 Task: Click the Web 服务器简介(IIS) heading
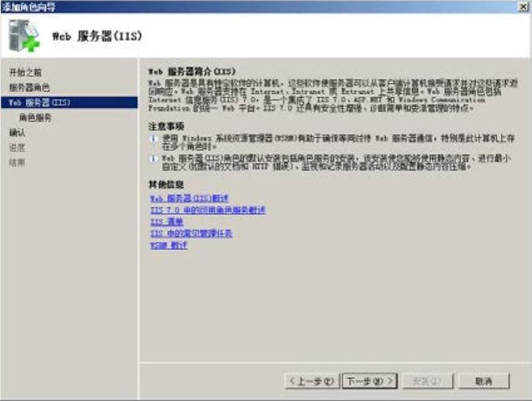tap(192, 71)
